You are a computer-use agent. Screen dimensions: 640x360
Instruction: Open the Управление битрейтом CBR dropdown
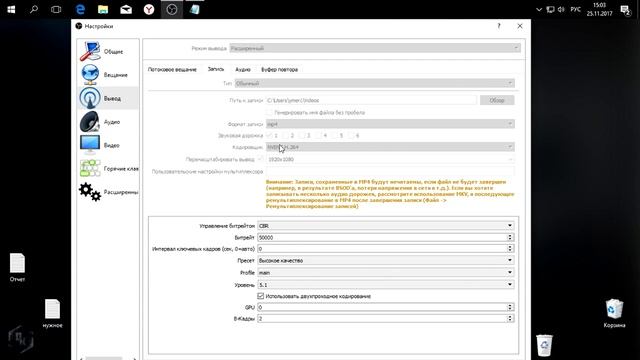[385, 226]
